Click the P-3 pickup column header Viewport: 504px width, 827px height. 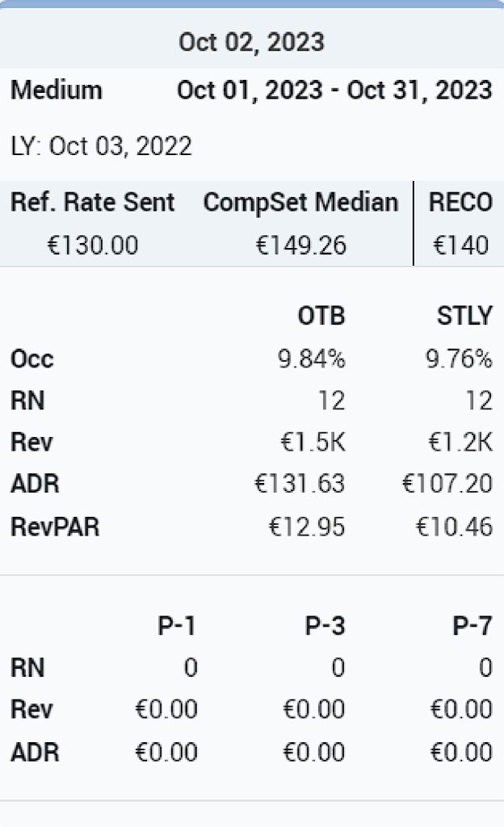[325, 626]
